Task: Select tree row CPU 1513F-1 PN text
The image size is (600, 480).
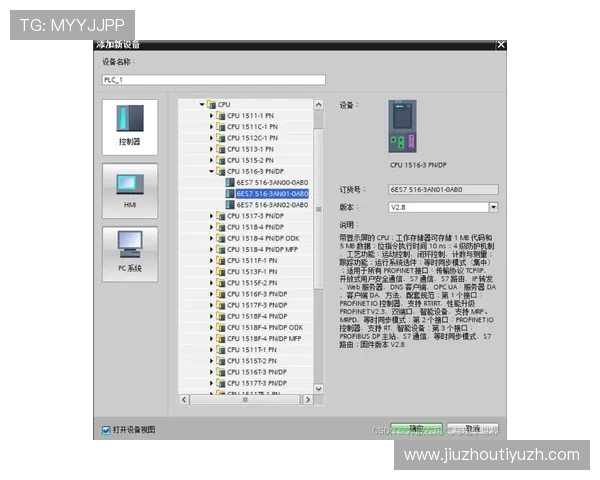Action: (252, 271)
